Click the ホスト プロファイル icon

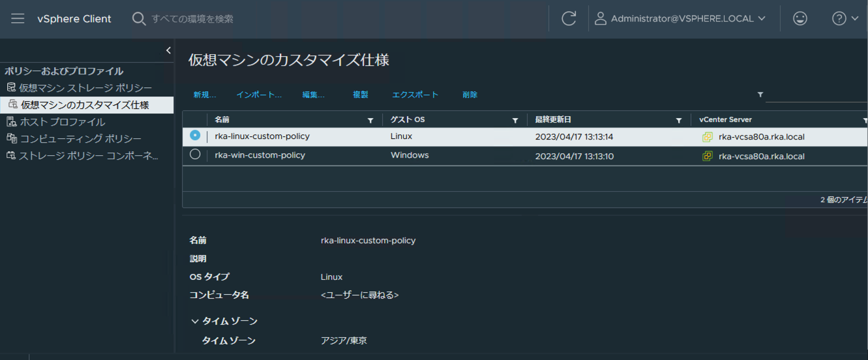pyautogui.click(x=10, y=121)
